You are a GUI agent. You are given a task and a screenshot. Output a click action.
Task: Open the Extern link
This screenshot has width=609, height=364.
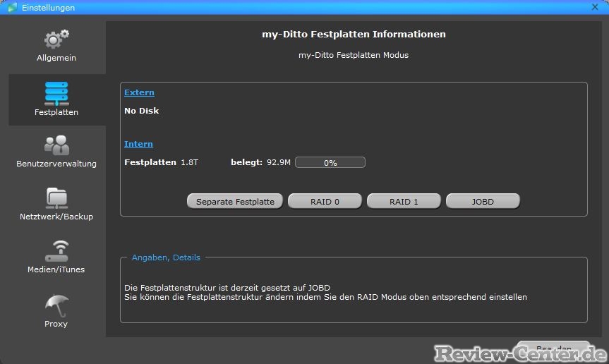[139, 92]
